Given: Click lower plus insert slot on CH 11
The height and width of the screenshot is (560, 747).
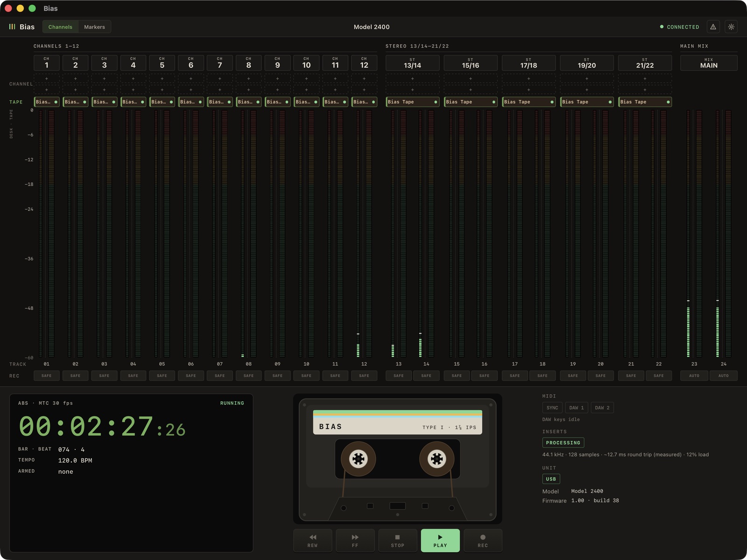Looking at the screenshot, I should pos(335,90).
